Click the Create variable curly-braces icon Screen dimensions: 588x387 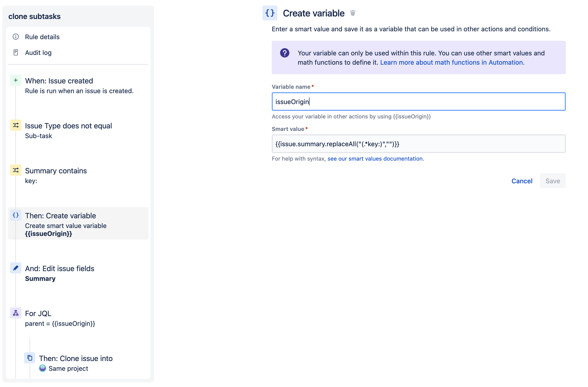[x=270, y=13]
